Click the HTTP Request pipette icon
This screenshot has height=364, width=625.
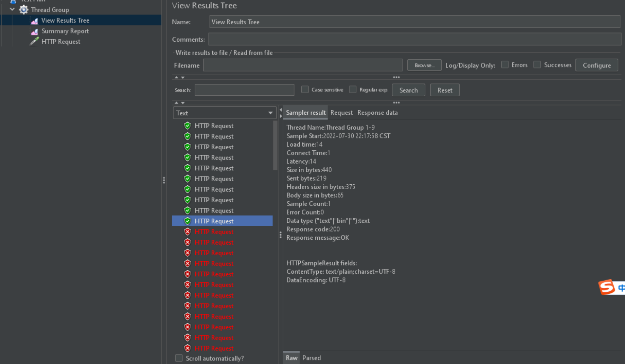pyautogui.click(x=34, y=42)
